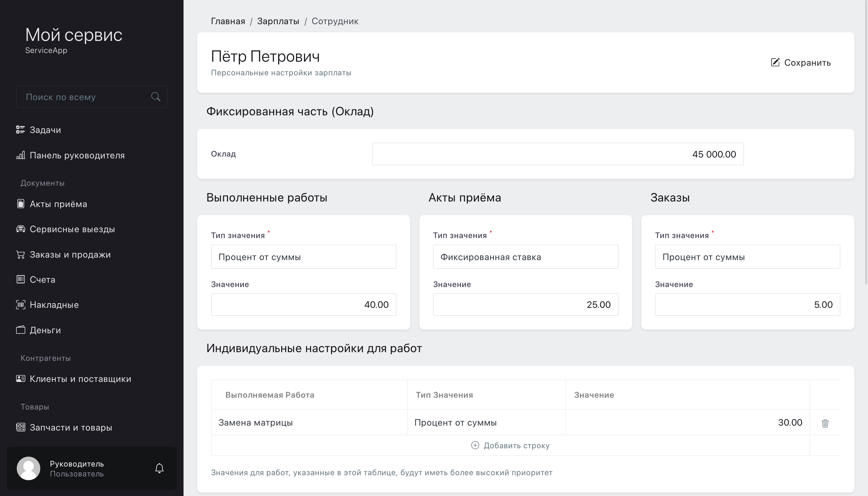Click the Панель руководителя chart icon
The width and height of the screenshot is (868, 496).
(x=20, y=155)
